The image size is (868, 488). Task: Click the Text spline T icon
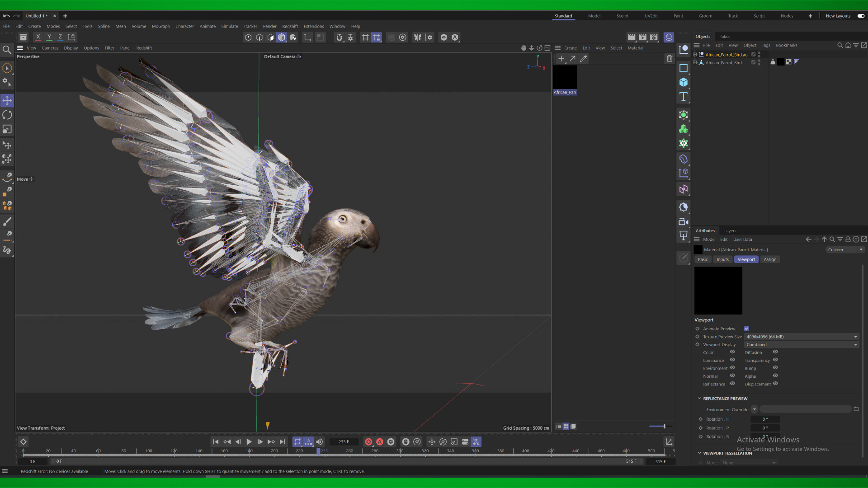tap(684, 97)
